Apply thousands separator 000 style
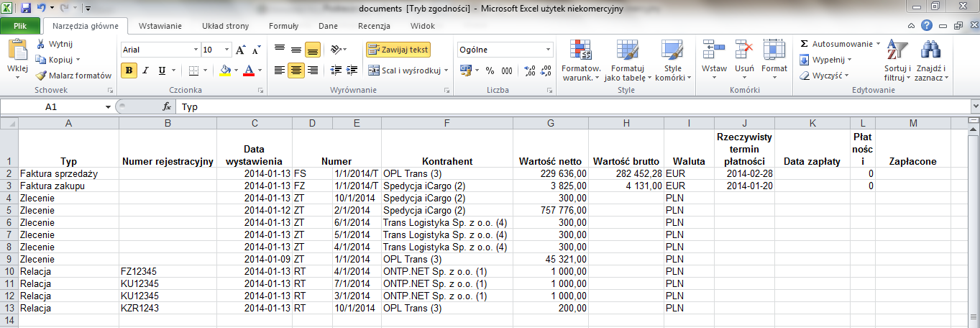Screen dimensions: 980x328 tap(507, 70)
